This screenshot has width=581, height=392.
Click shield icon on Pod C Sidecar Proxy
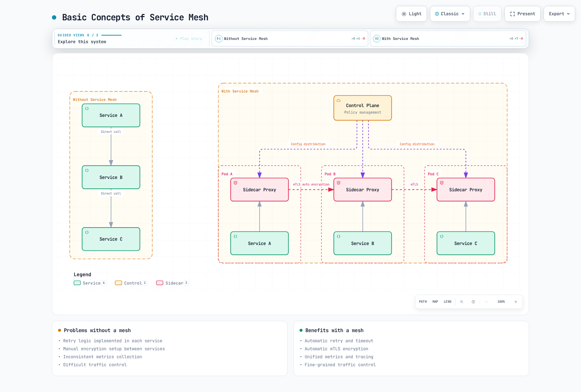(x=442, y=183)
